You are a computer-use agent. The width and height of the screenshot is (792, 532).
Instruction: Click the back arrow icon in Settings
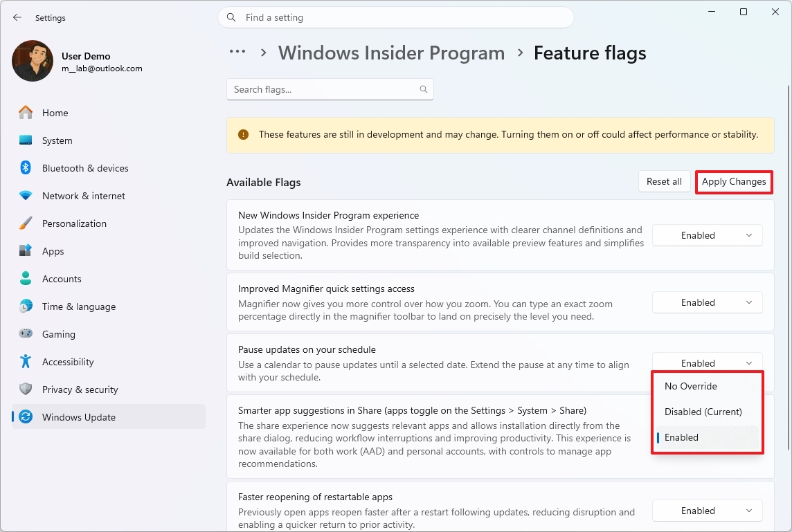[17, 18]
